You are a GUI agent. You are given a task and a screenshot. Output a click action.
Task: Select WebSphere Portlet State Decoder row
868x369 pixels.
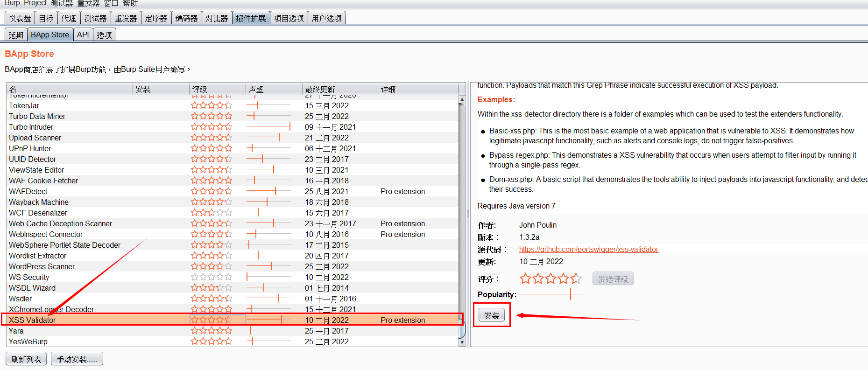click(233, 245)
